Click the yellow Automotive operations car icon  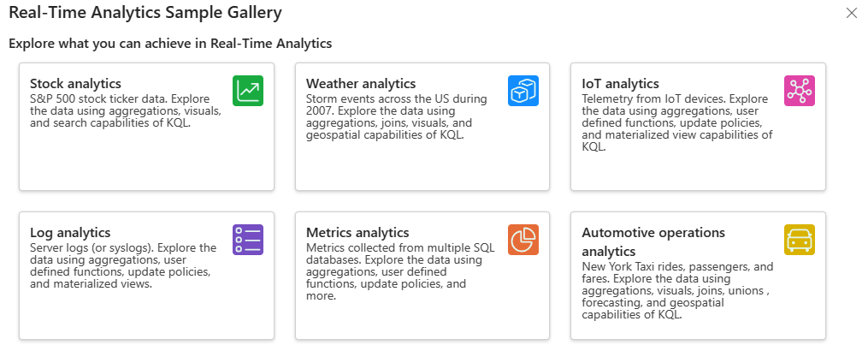(800, 240)
